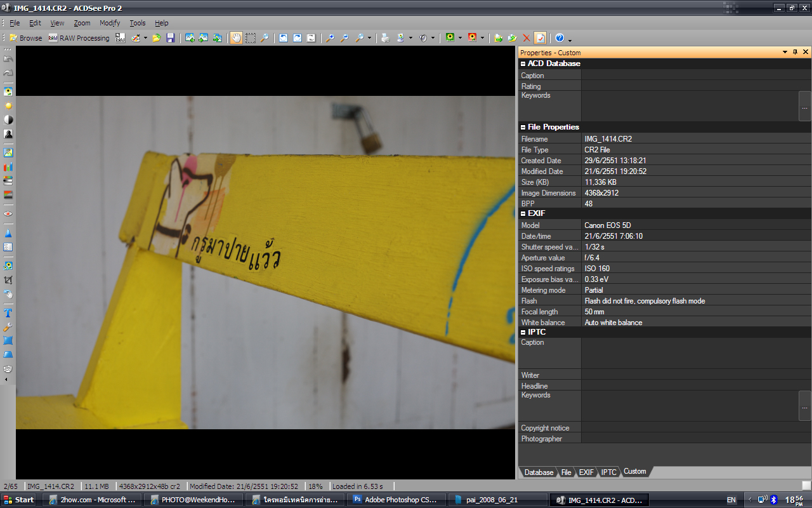The height and width of the screenshot is (508, 812).
Task: Click the Zoom In magnifier icon
Action: tap(330, 38)
